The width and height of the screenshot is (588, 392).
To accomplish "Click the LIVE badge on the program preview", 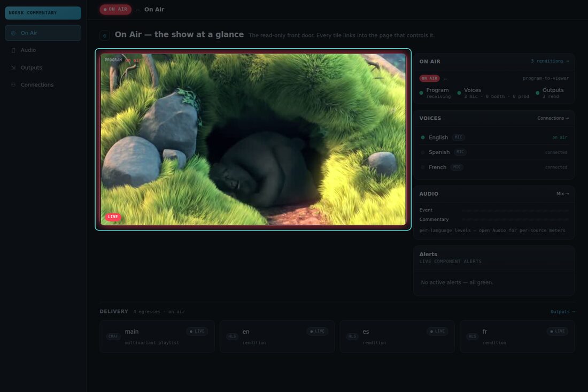I will (x=113, y=217).
